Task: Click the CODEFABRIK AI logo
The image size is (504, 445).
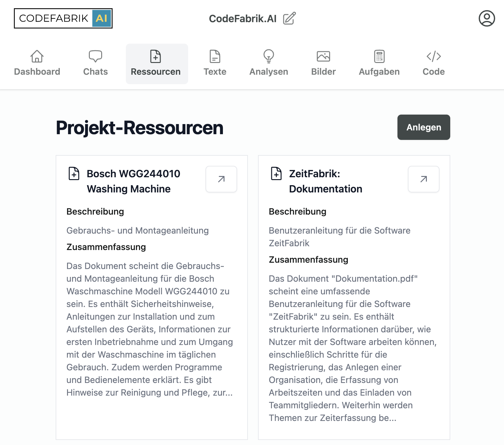Action: (63, 18)
